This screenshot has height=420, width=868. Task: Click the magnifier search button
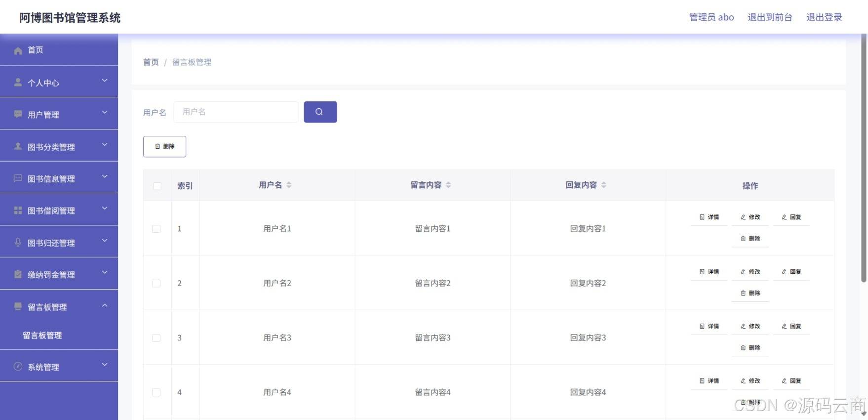click(x=320, y=112)
